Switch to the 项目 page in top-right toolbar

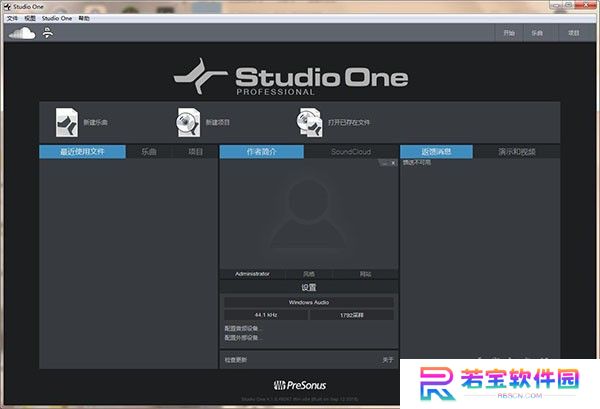[x=574, y=33]
